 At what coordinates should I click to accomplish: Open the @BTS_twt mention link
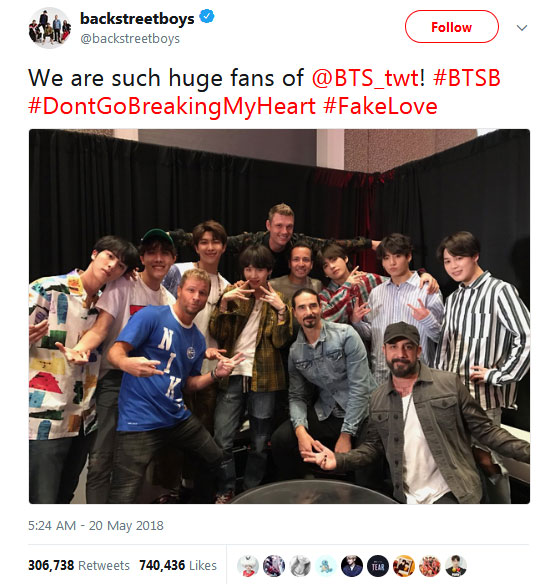368,78
